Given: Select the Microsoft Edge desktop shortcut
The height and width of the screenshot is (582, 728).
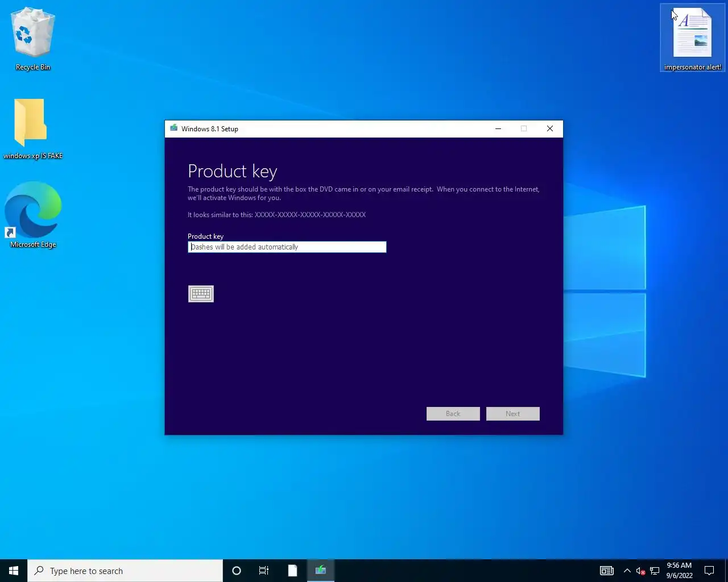Looking at the screenshot, I should [x=33, y=215].
